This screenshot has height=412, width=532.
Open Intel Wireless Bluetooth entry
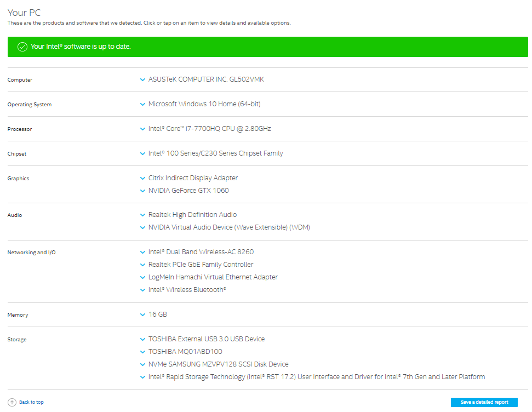[x=187, y=289]
